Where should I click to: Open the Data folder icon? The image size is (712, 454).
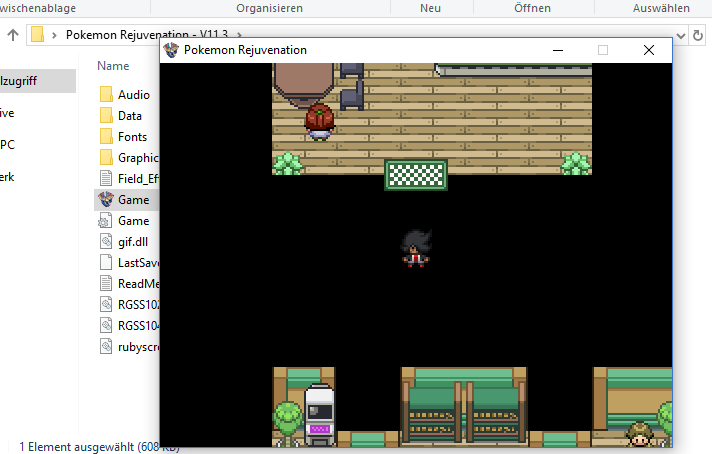click(106, 116)
